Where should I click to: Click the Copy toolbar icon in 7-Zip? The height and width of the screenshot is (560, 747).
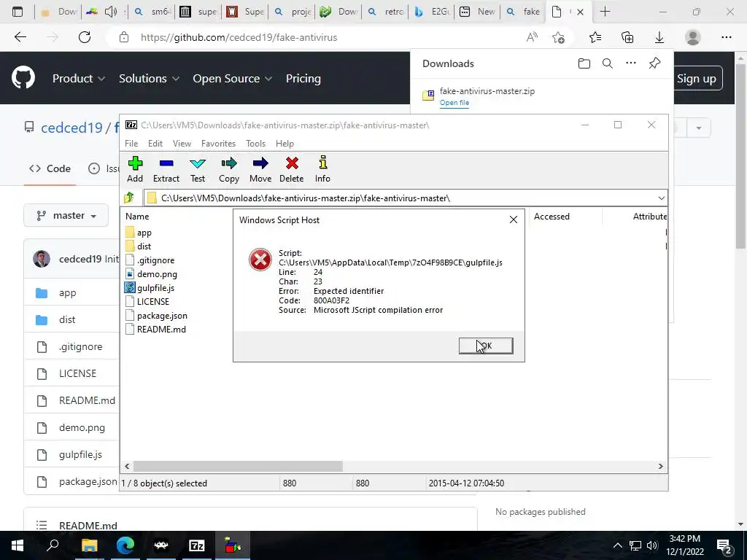coord(228,169)
